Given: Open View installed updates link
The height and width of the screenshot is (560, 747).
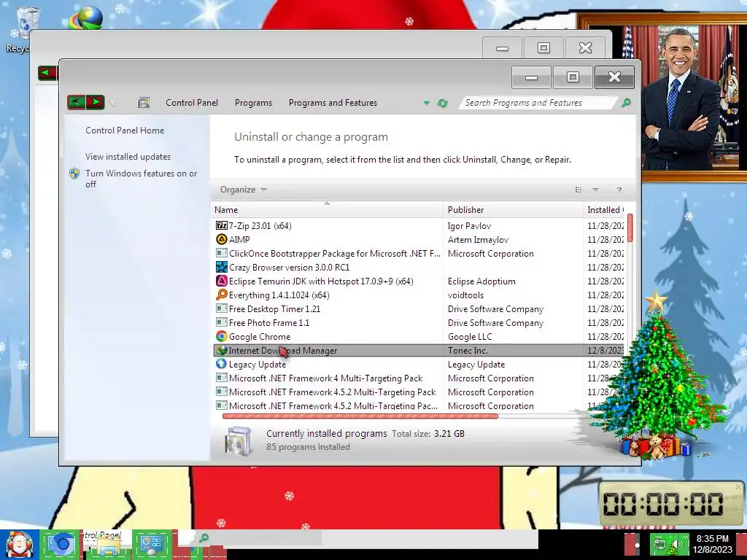Looking at the screenshot, I should pos(128,156).
